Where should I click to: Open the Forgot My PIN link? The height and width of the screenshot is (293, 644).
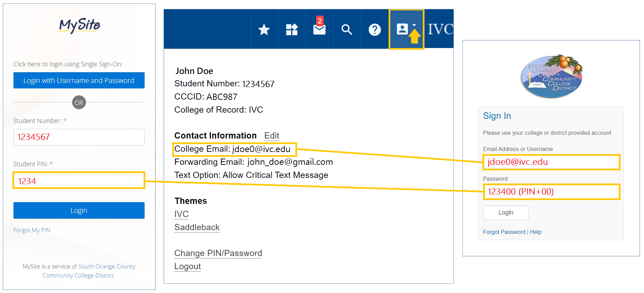point(32,230)
